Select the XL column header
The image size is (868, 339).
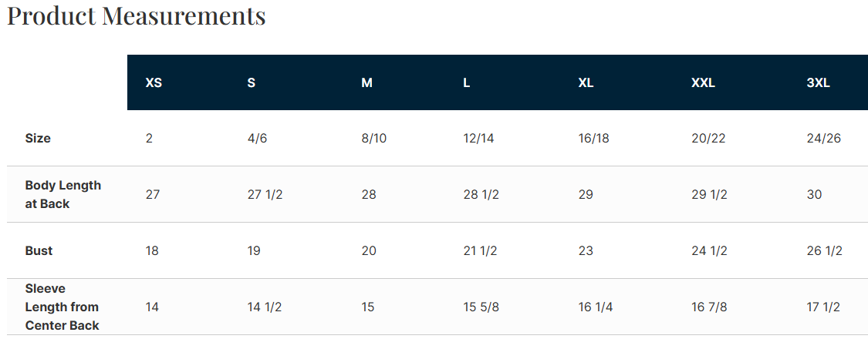[x=586, y=82]
